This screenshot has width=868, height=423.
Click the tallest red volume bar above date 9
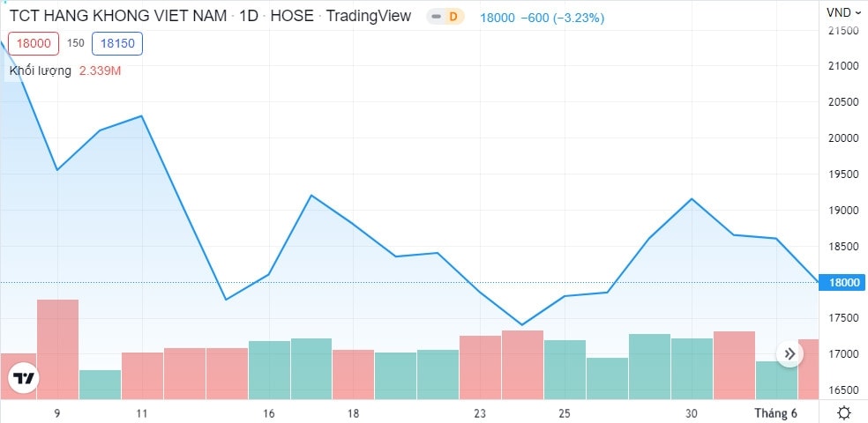point(57,350)
